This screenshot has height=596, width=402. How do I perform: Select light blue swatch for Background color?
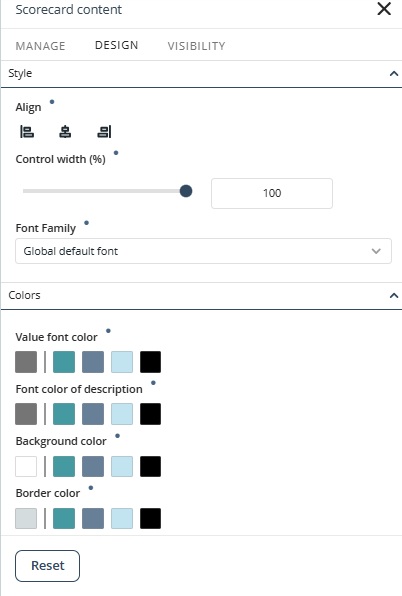(x=122, y=466)
